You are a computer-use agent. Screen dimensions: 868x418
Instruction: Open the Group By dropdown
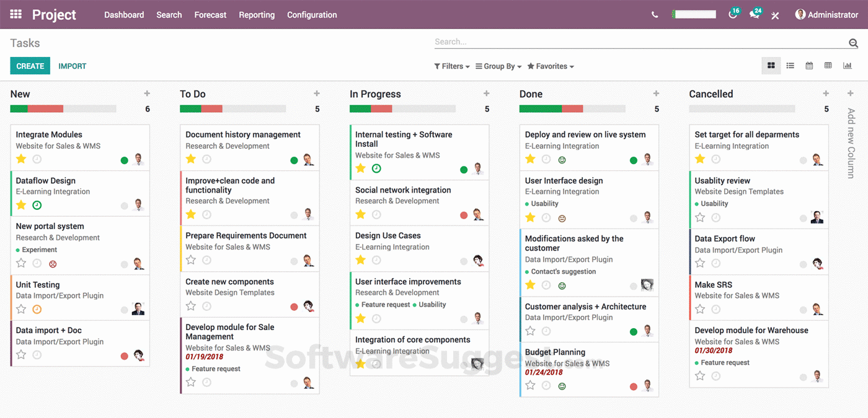tap(498, 66)
